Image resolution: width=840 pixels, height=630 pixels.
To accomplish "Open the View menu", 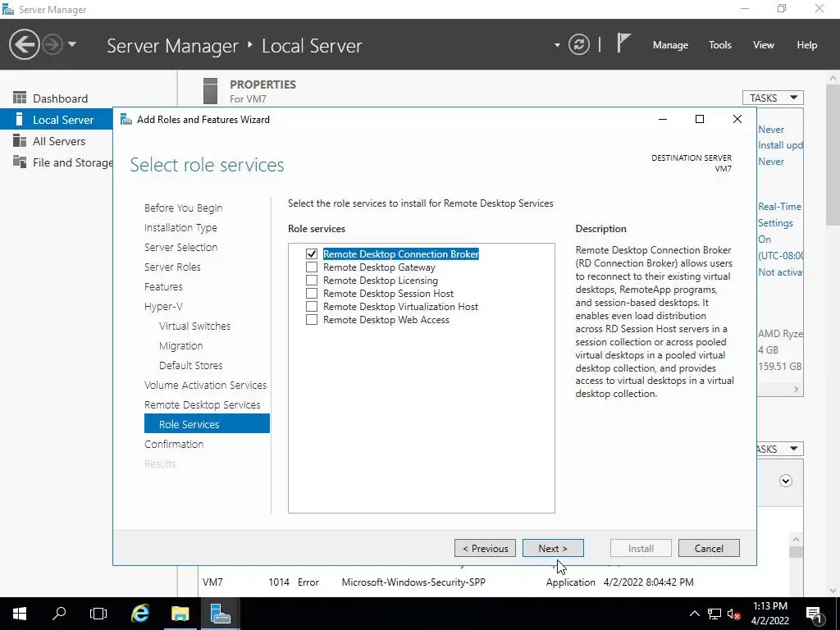I will coord(764,45).
